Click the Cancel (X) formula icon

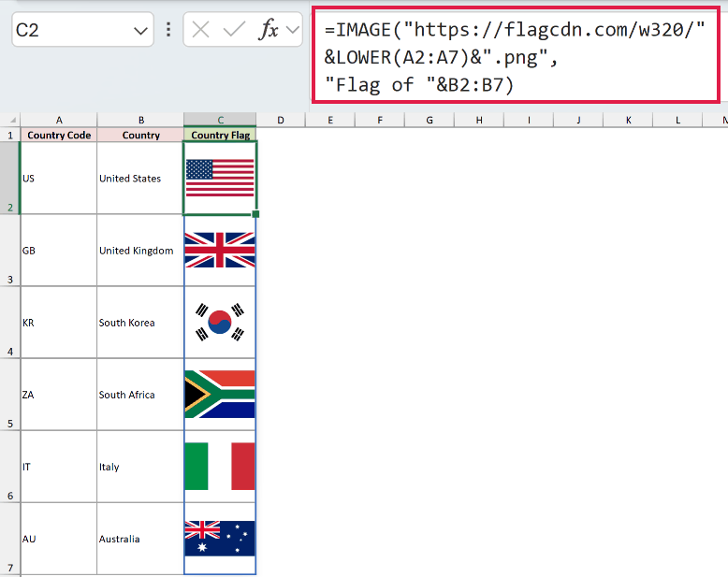point(200,30)
